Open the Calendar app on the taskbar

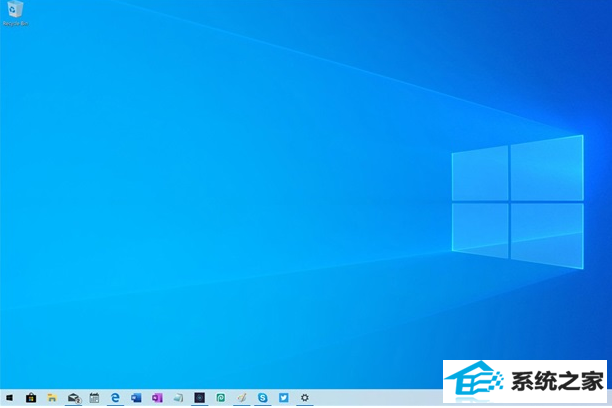tap(94, 398)
